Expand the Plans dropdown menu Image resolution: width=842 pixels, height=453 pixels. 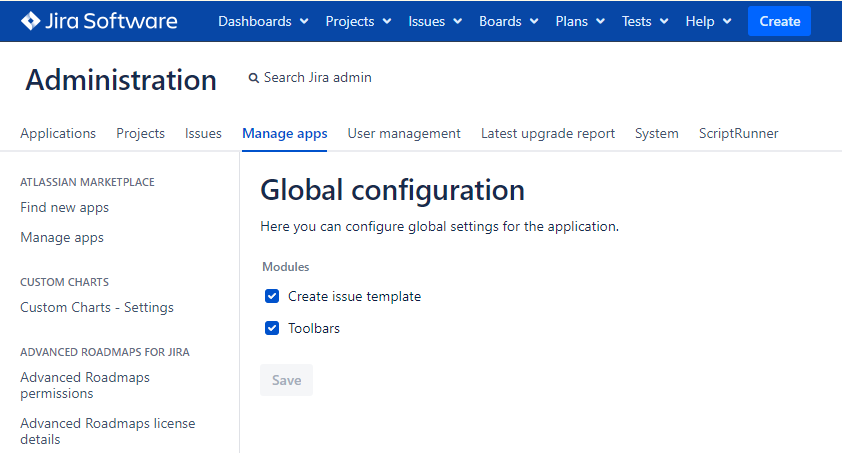click(580, 21)
